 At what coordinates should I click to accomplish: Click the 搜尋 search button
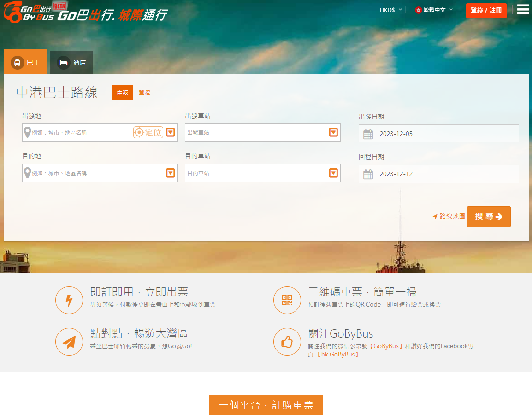tap(489, 217)
